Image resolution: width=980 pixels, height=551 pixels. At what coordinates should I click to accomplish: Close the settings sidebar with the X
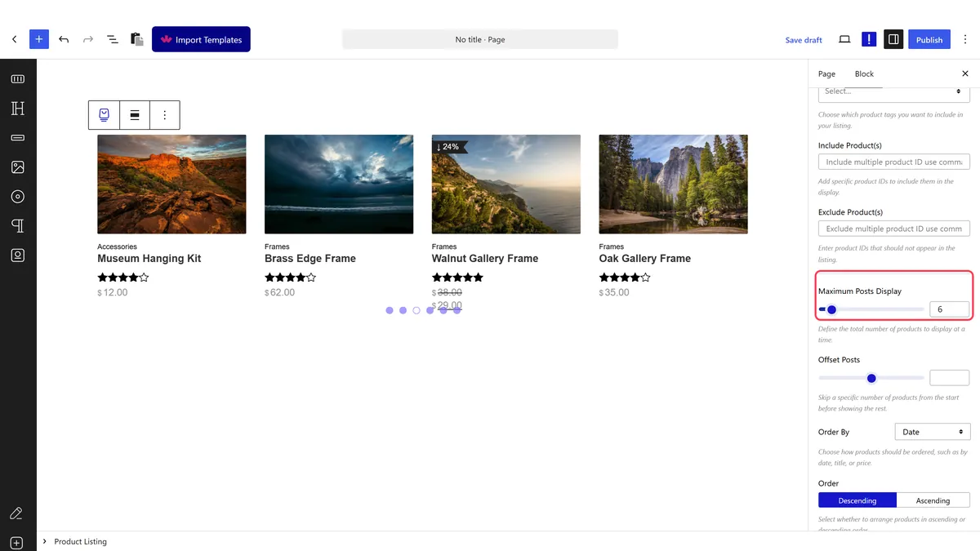click(x=965, y=73)
